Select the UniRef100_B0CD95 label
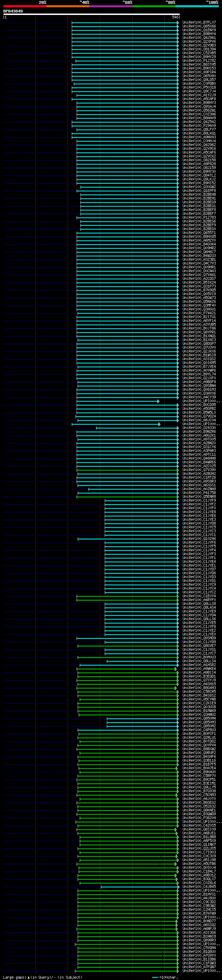This screenshot has width=222, height=980. [199, 405]
